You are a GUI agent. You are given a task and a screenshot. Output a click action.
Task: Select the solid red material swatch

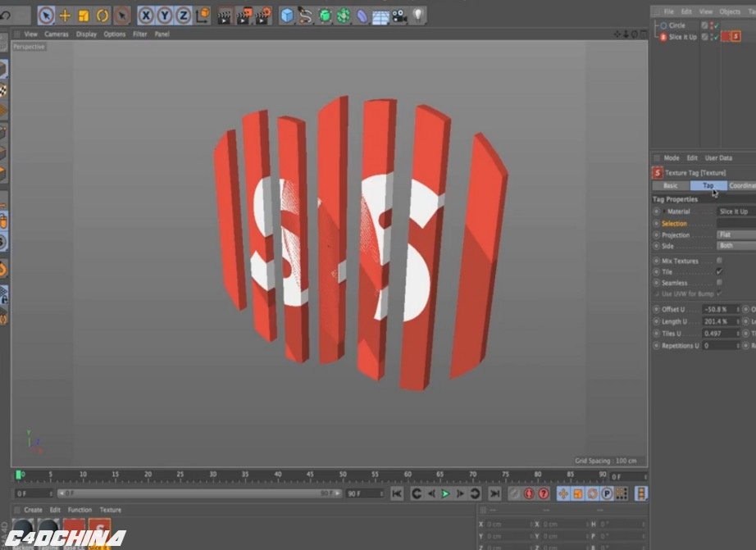click(x=74, y=530)
